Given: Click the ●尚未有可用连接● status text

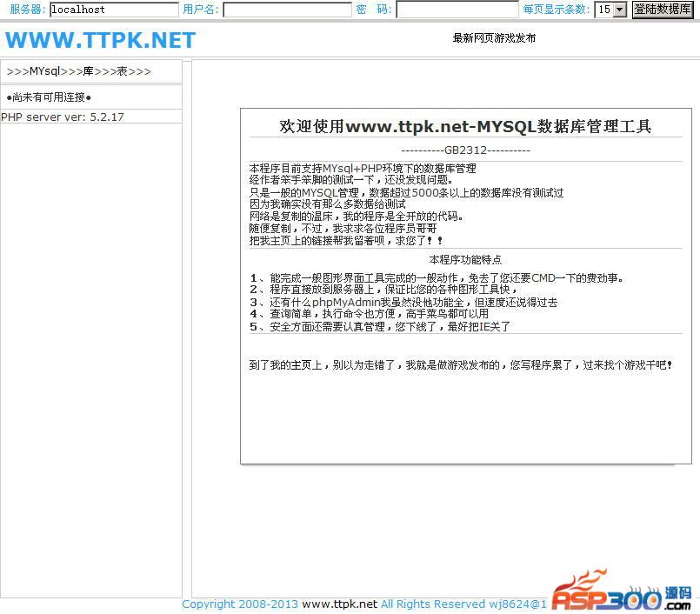Looking at the screenshot, I should click(49, 97).
